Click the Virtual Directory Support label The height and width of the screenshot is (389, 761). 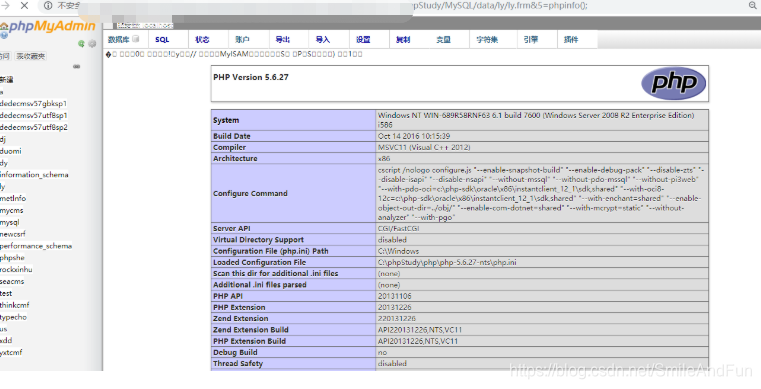pyautogui.click(x=258, y=240)
